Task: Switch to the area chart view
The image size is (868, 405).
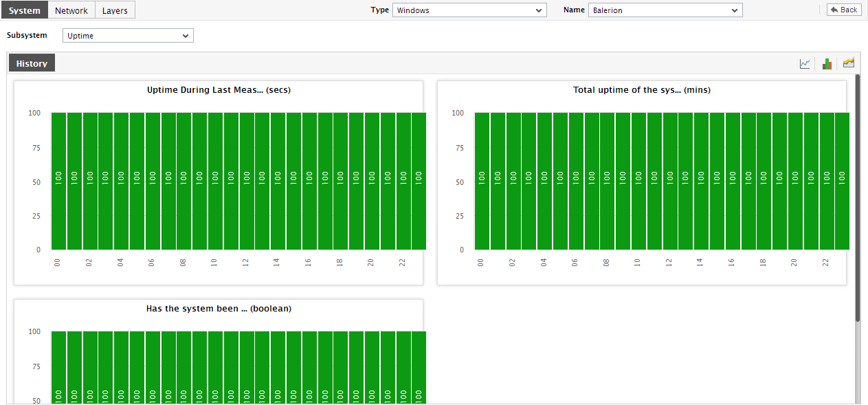Action: tap(849, 63)
